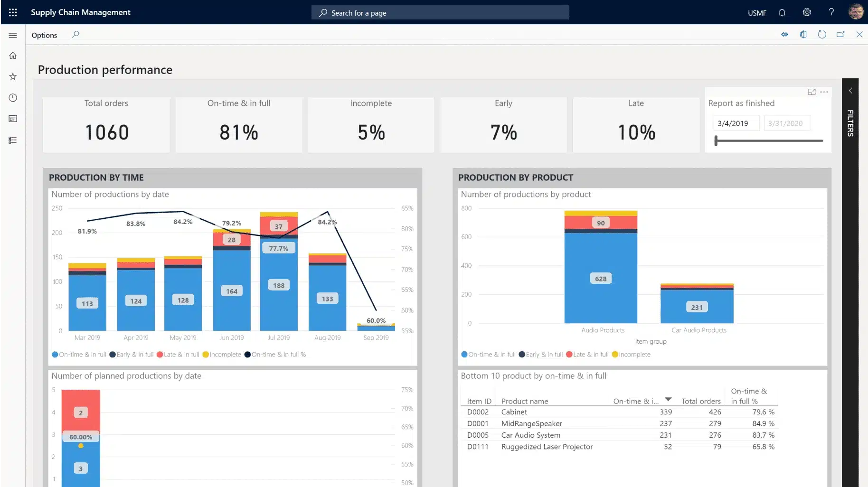Click item ID D0002
This screenshot has width=868, height=487.
point(478,412)
